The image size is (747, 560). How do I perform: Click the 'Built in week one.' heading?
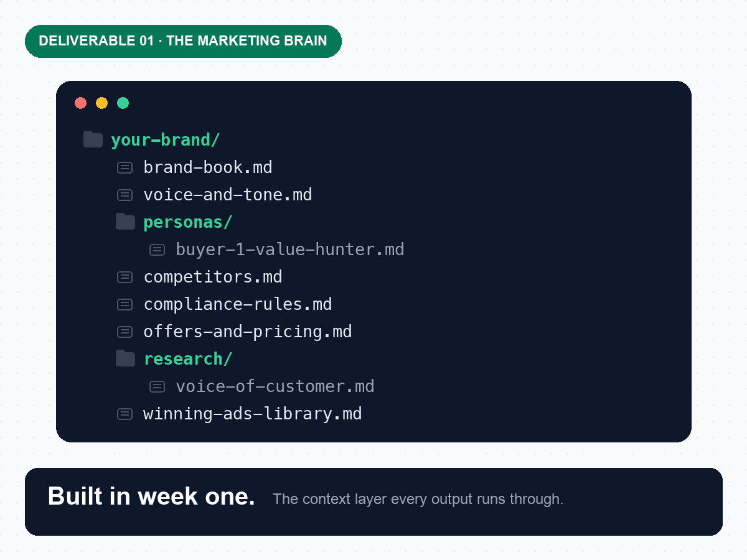pos(151,497)
